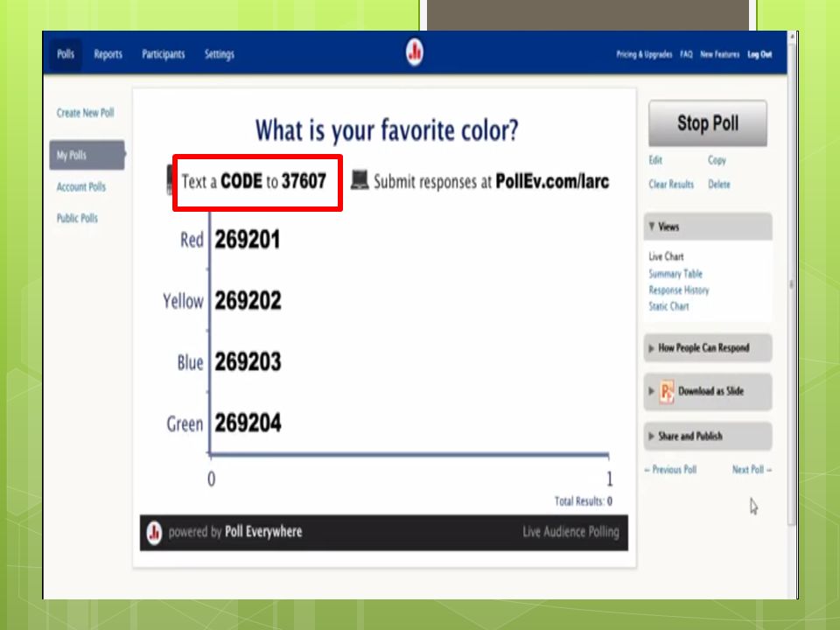Image resolution: width=840 pixels, height=630 pixels.
Task: Select My Polls in the sidebar
Action: tap(87, 155)
